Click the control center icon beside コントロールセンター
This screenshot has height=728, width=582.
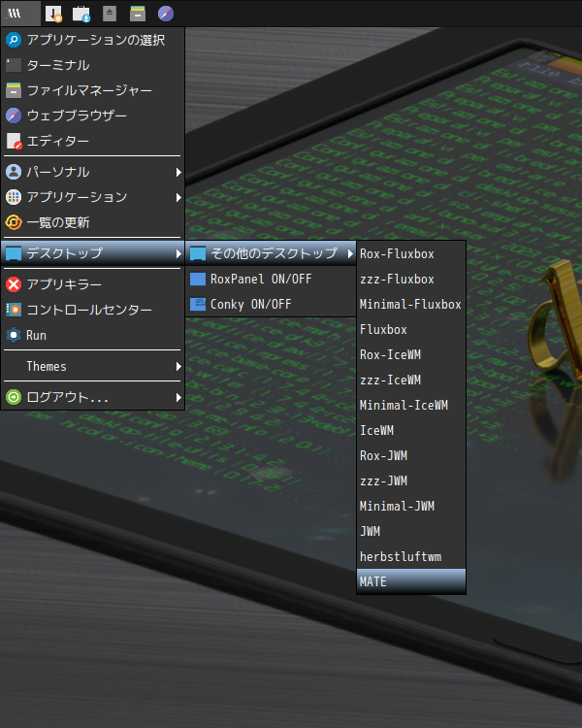pos(14,310)
